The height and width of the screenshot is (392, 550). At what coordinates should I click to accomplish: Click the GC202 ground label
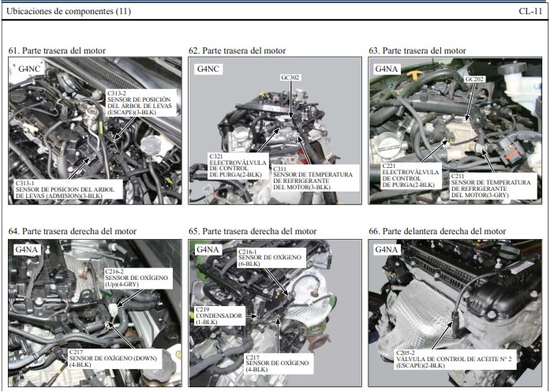click(474, 79)
